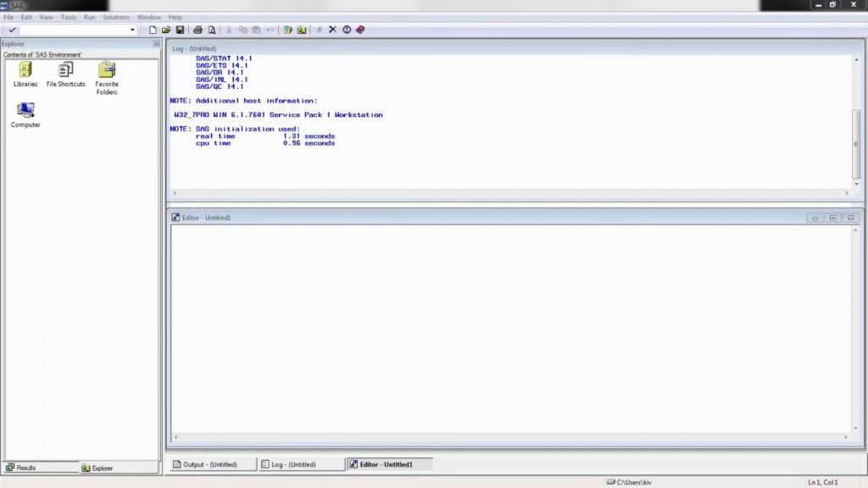Open the Favorite Folders icon

[x=107, y=77]
